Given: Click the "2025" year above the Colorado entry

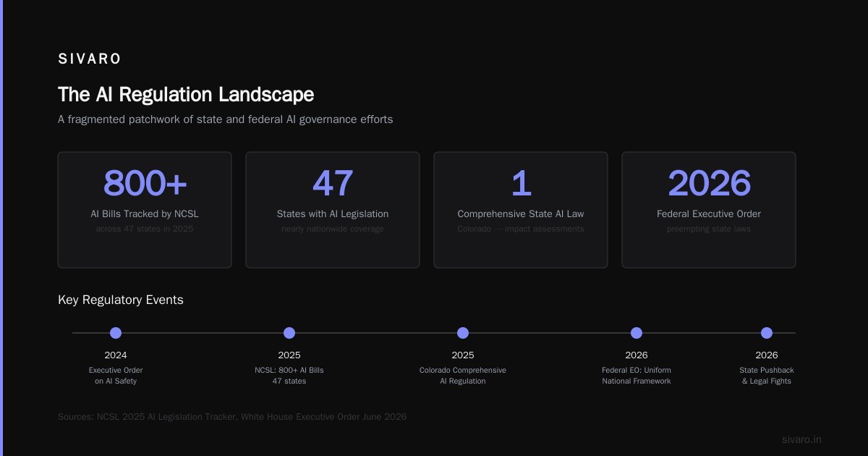Looking at the screenshot, I should click(463, 355).
